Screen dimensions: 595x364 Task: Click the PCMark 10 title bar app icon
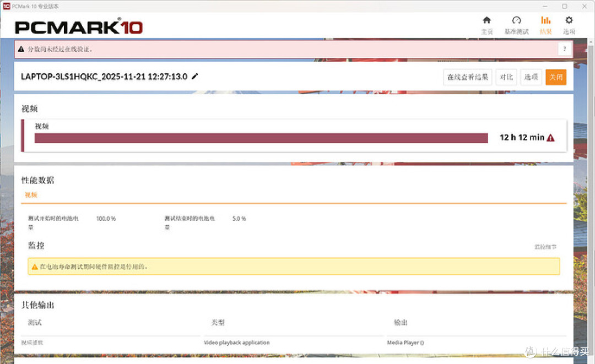(x=7, y=6)
